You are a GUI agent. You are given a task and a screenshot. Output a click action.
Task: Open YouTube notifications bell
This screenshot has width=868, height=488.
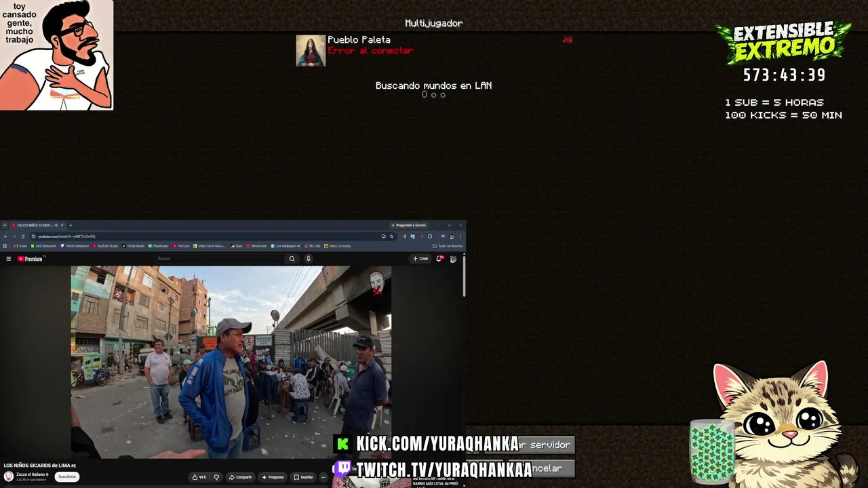point(439,259)
